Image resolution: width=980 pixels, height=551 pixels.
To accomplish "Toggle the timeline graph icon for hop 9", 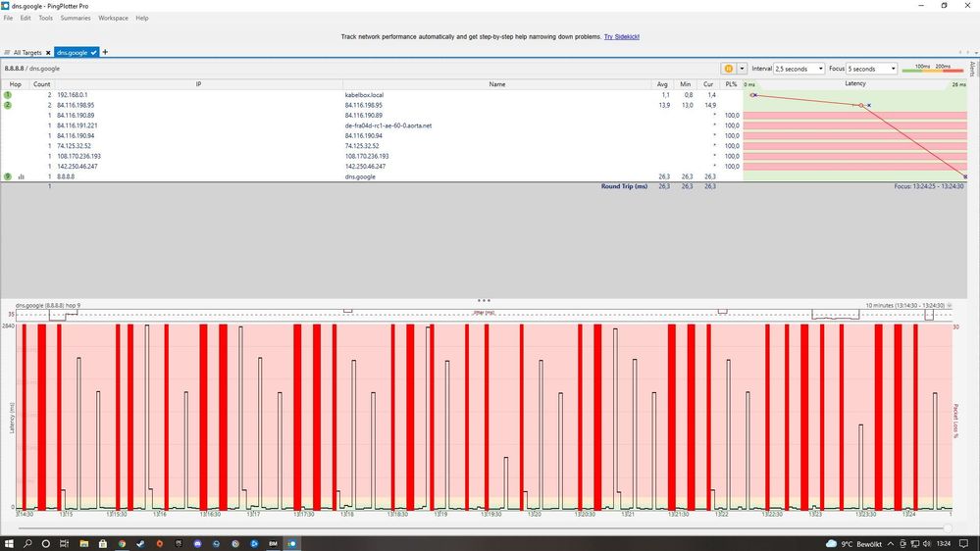I will point(22,176).
